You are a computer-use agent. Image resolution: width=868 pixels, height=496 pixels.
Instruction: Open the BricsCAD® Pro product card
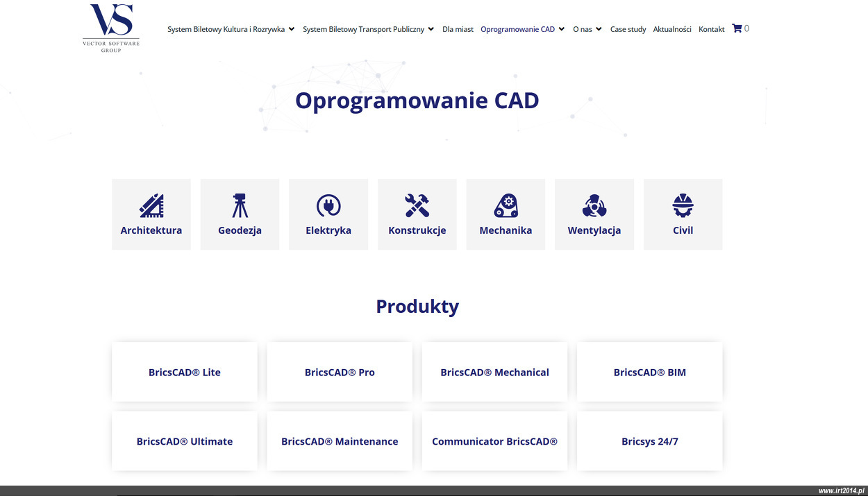pos(340,372)
